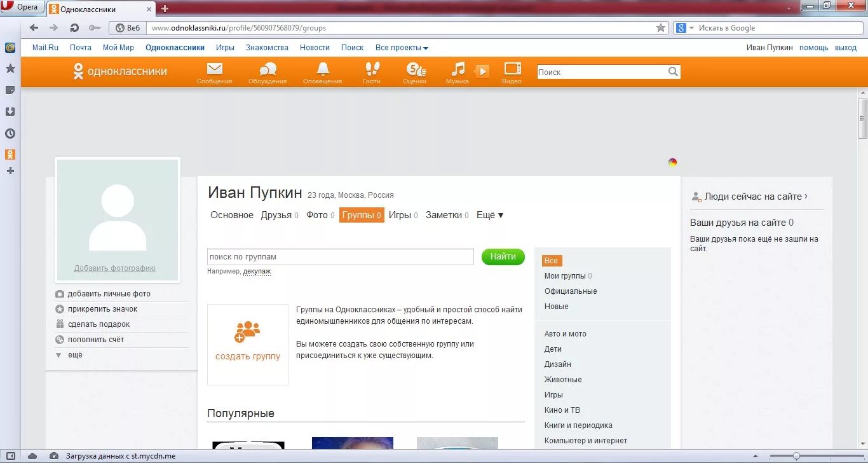Viewport: 868px width, 463px height.
Task: Click the Opera Turbo gauge icon
Action: click(54, 456)
